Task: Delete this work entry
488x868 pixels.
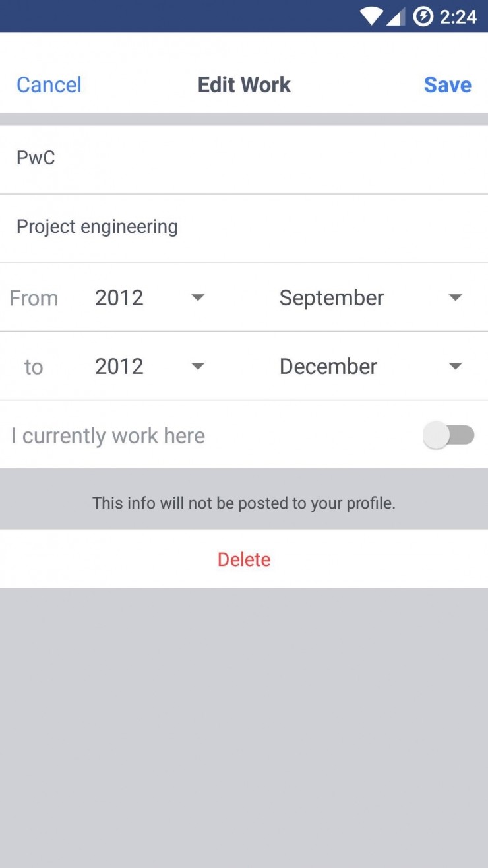Action: coord(244,559)
